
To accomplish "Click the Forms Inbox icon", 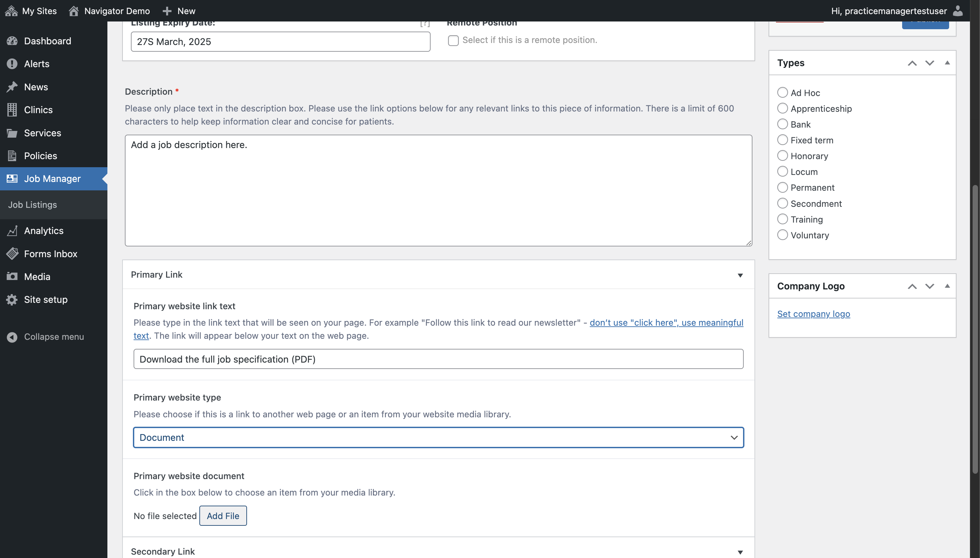I will click(x=12, y=254).
